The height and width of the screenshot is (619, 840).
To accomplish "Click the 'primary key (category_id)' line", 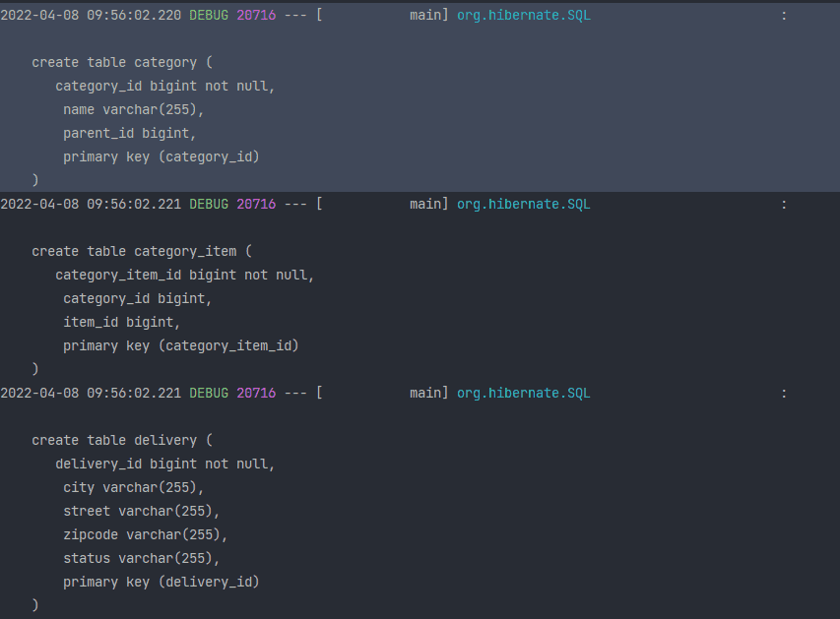I will click(x=162, y=156).
